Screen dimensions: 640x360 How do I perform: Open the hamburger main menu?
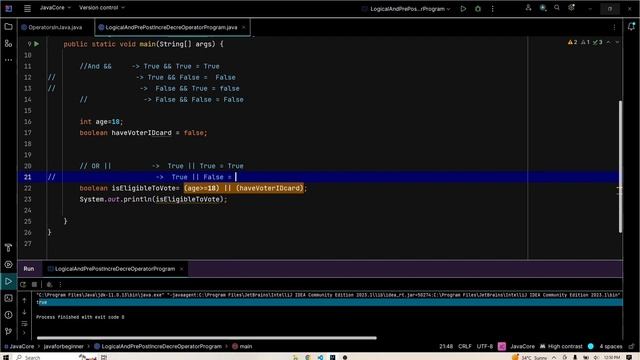tap(27, 8)
